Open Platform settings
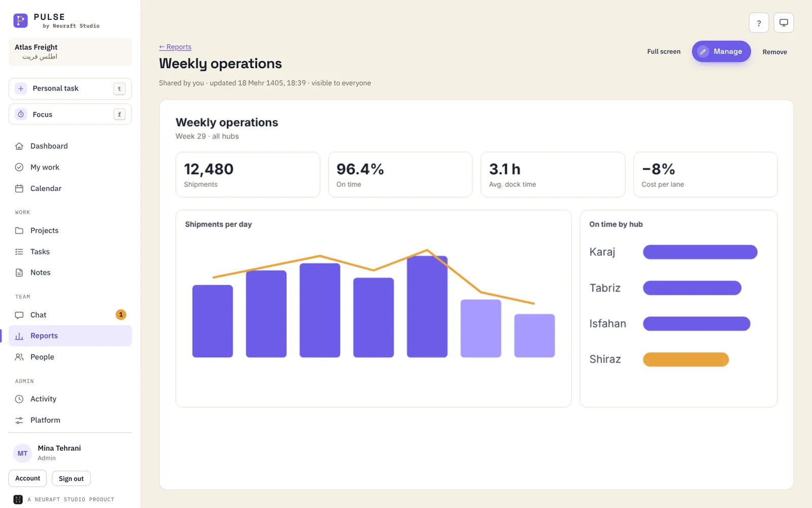Image resolution: width=812 pixels, height=508 pixels. point(70,420)
